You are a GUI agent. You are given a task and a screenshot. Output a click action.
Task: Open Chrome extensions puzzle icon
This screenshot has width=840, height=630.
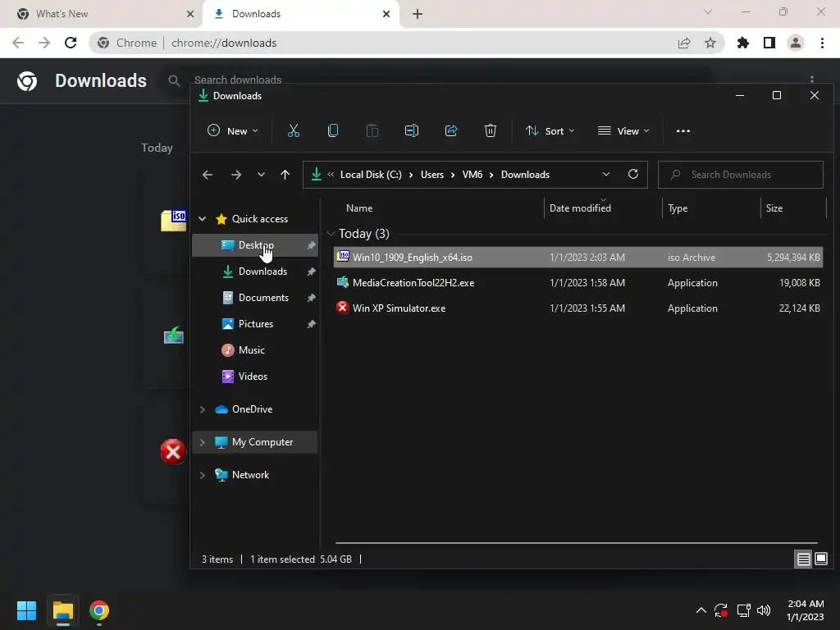pyautogui.click(x=742, y=43)
